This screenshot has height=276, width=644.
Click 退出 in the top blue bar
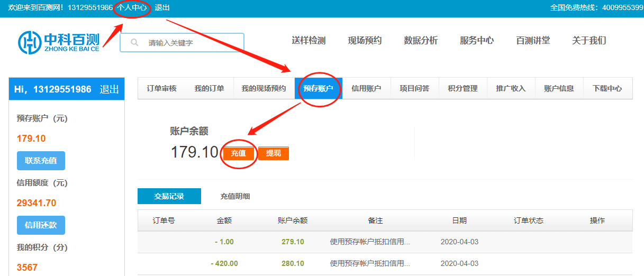coord(162,8)
